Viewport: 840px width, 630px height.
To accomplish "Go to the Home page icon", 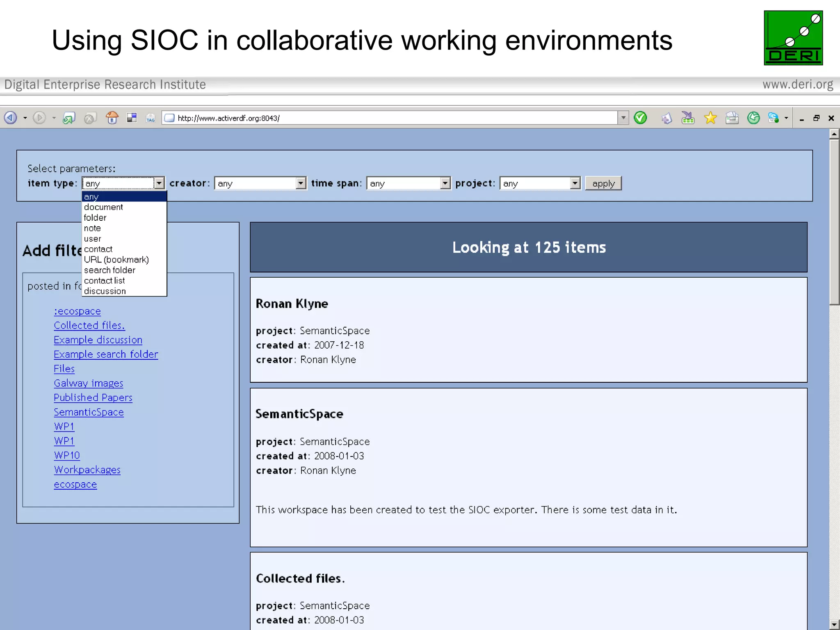I will pos(112,118).
